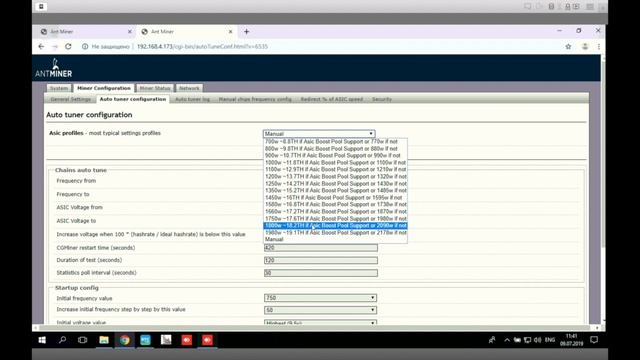The height and width of the screenshot is (360, 640).
Task: Open Task View on the taskbar
Action: pyautogui.click(x=82, y=340)
